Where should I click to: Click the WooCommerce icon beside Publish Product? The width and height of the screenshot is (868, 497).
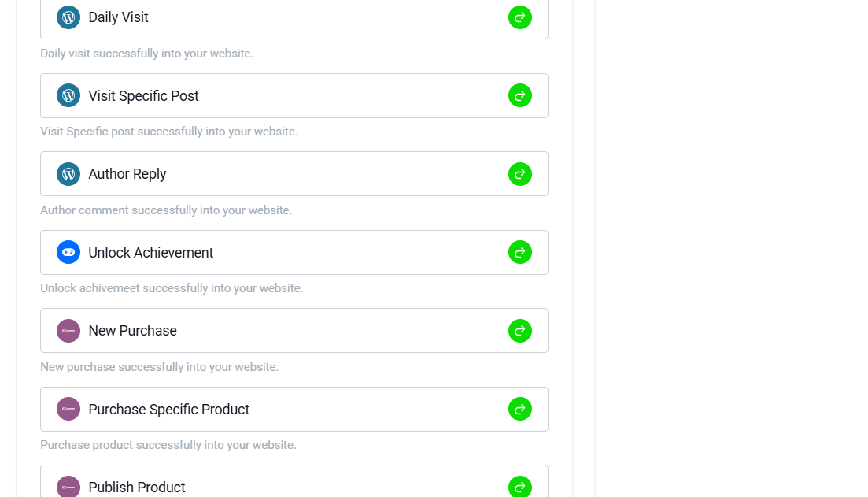tap(68, 487)
